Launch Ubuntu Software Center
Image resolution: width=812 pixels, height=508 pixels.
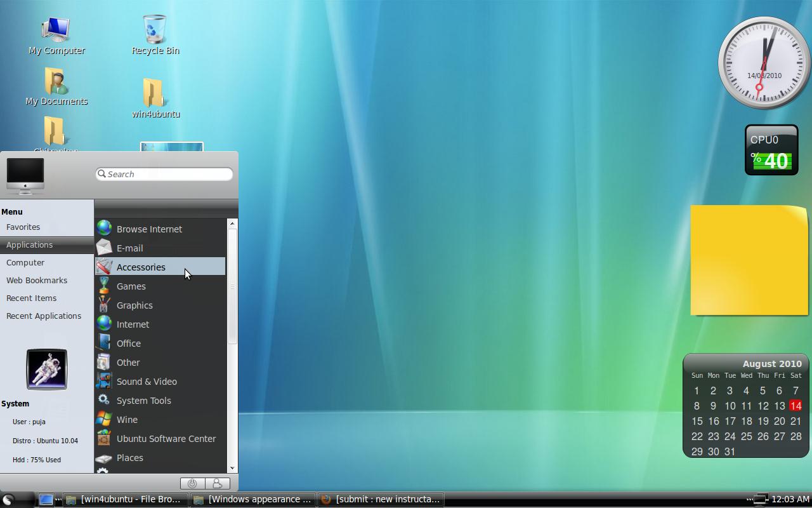[x=166, y=438]
